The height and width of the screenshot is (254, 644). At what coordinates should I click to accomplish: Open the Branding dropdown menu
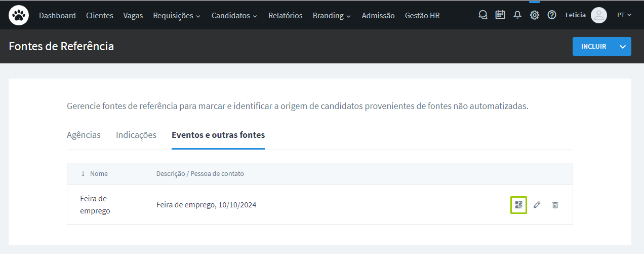coord(332,16)
